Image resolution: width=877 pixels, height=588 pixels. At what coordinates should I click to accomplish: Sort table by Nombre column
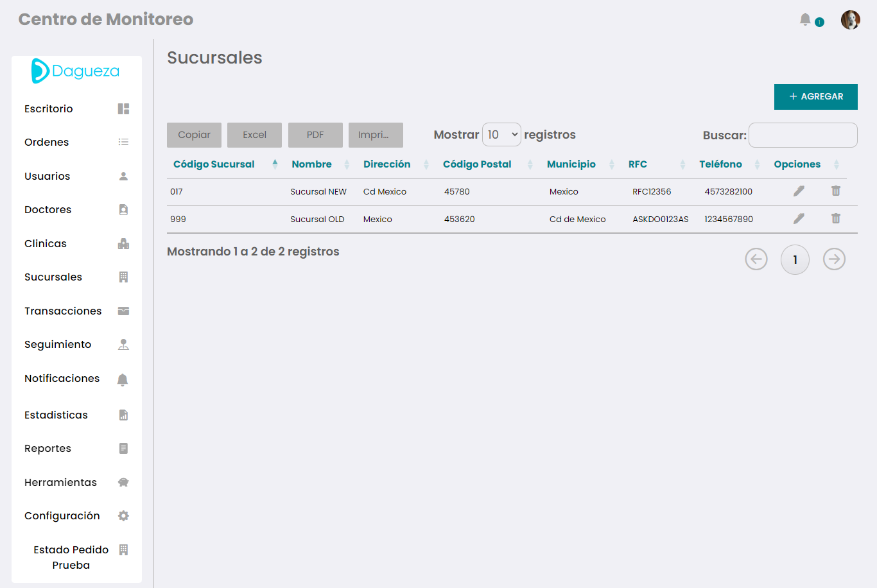(x=311, y=164)
